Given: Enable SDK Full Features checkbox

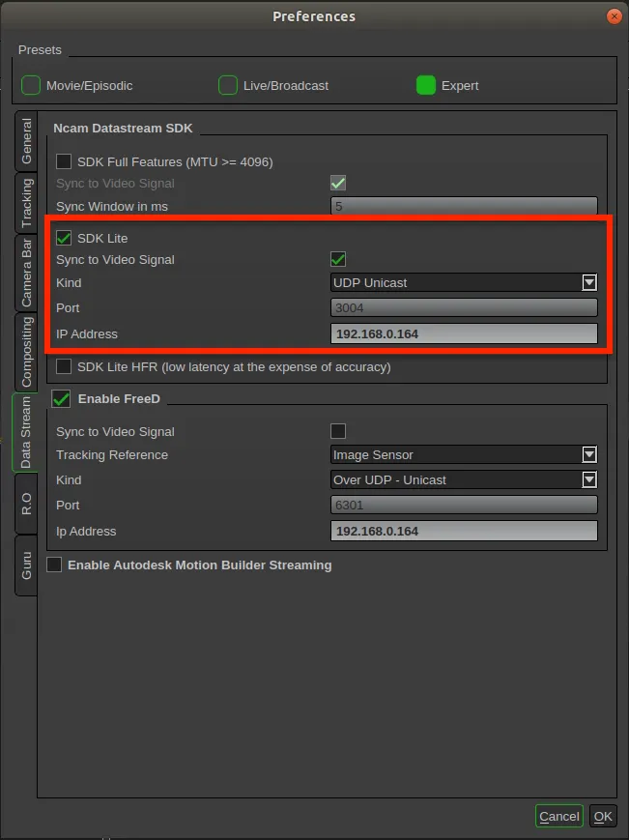Looking at the screenshot, I should [64, 161].
